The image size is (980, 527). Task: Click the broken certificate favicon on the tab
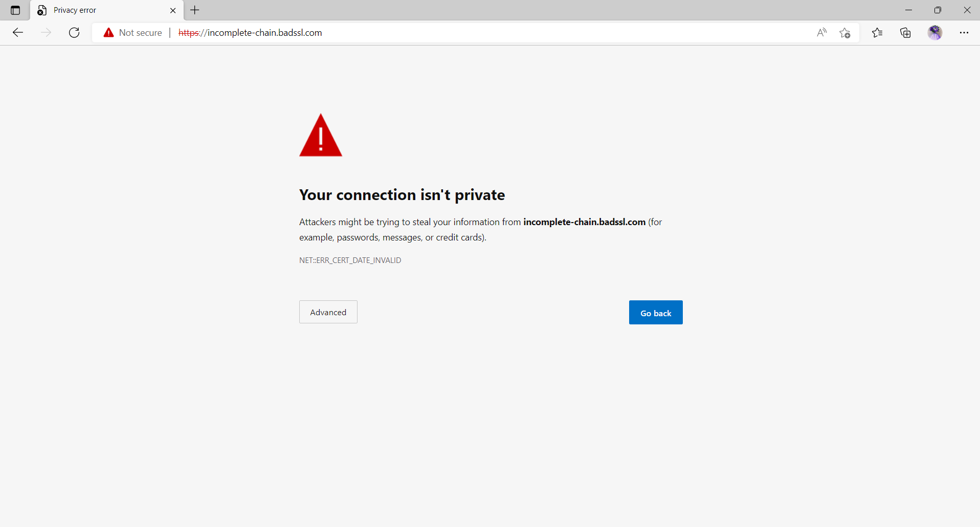tap(41, 10)
